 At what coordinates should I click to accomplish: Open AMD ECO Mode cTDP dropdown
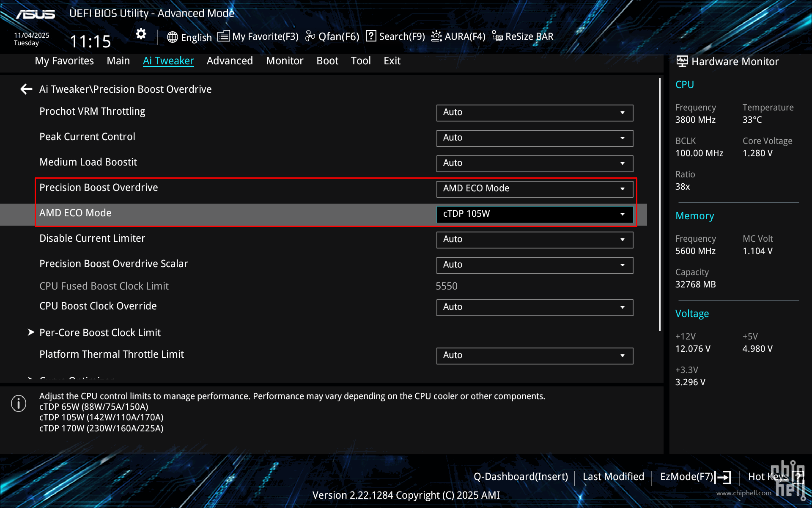pyautogui.click(x=535, y=214)
